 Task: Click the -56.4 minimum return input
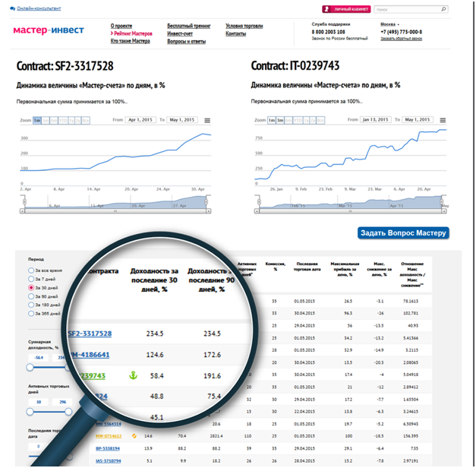(x=39, y=357)
